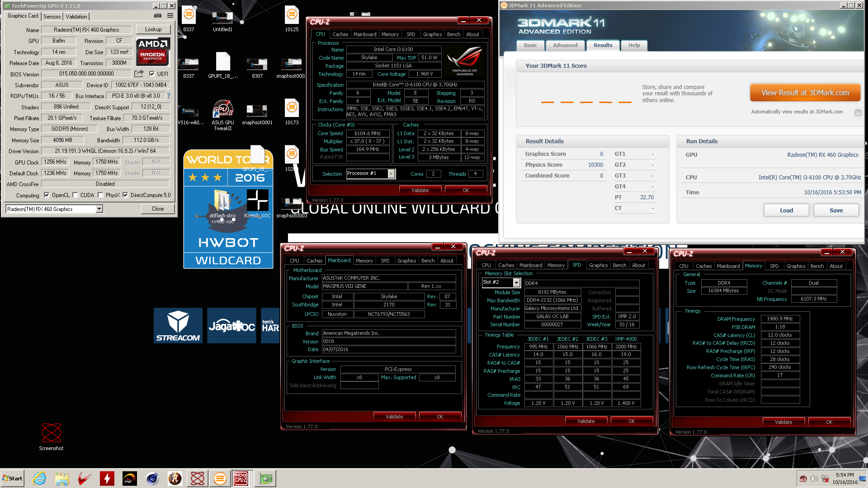Switch to 3DMark 11 orange taskbar button
This screenshot has height=488, width=868.
pos(220,479)
